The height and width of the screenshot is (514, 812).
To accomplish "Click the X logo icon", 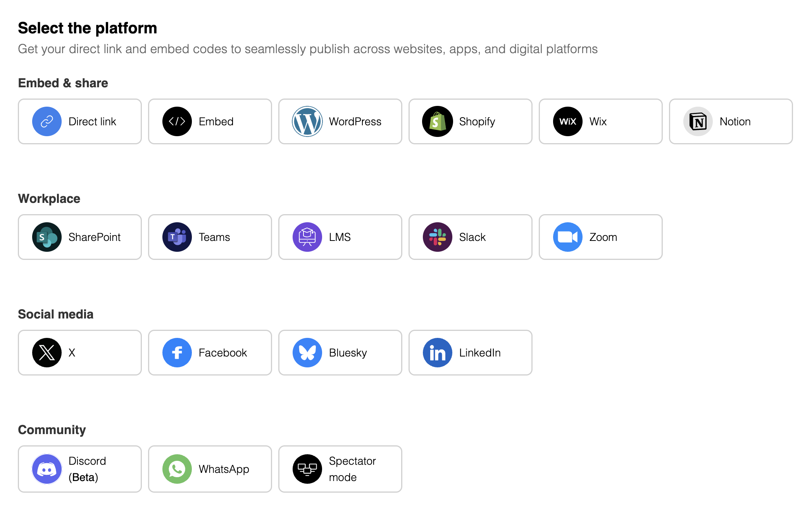I will pos(47,353).
